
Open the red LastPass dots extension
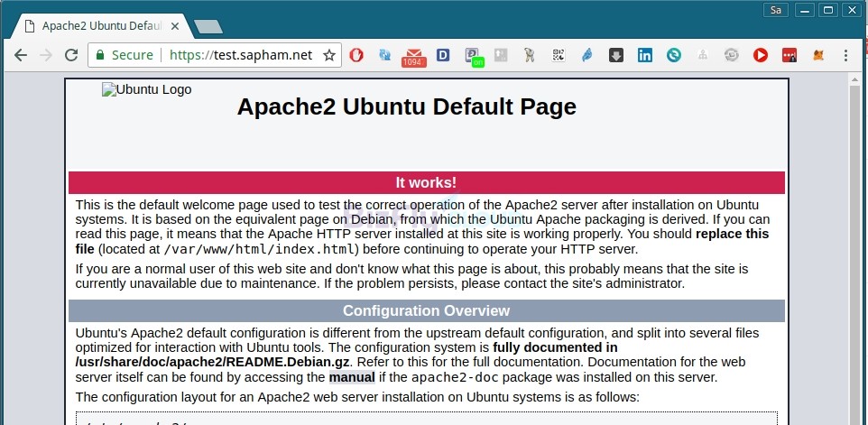(790, 55)
